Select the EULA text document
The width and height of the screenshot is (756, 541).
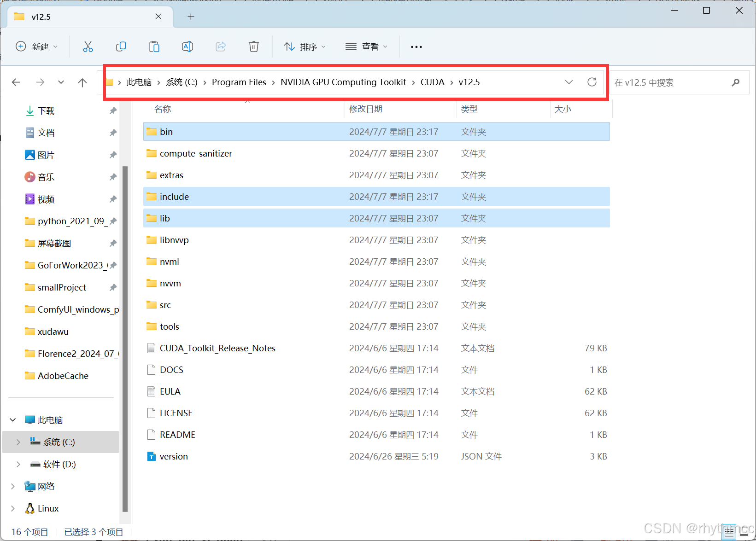pos(376,391)
